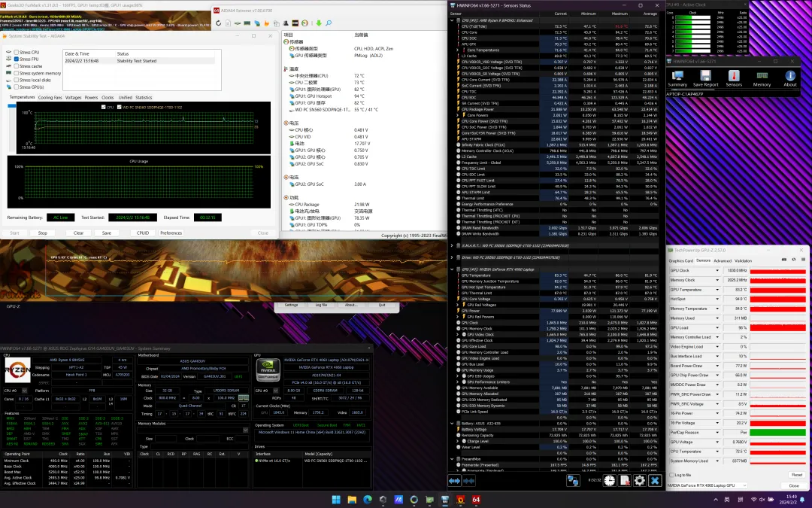The width and height of the screenshot is (812, 508).
Task: Collapse the Battery ASUS A32-K55 sensor group
Action: tap(452, 423)
